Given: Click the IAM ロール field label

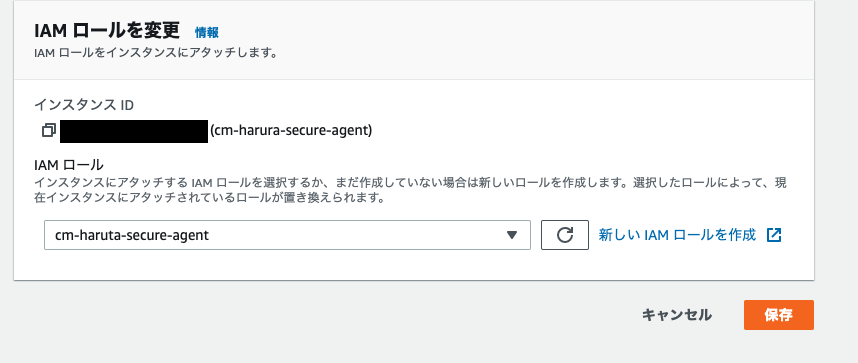Looking at the screenshot, I should (x=69, y=164).
